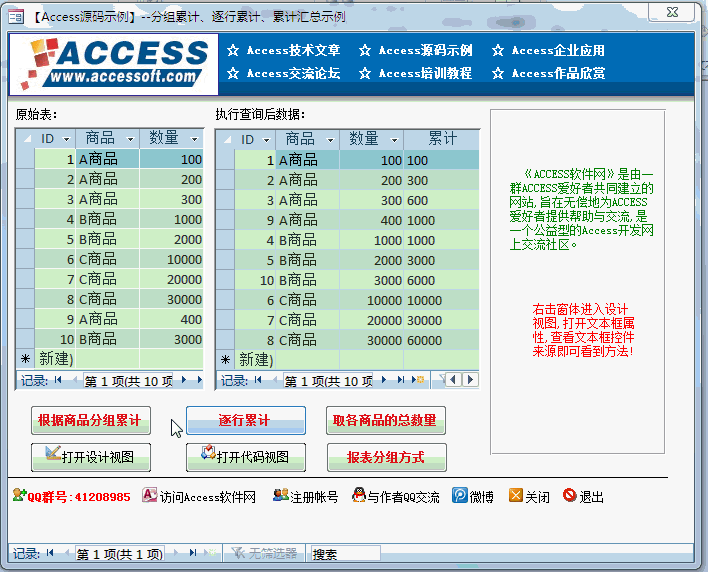Go to first record in bottom form navigator
This screenshot has width=708, height=572.
[50, 553]
